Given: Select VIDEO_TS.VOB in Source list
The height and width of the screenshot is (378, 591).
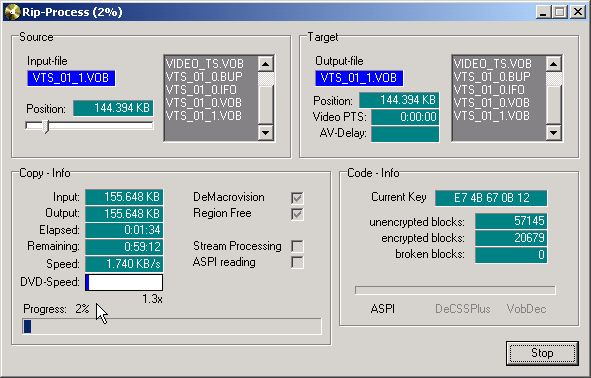Looking at the screenshot, I should pyautogui.click(x=205, y=64).
